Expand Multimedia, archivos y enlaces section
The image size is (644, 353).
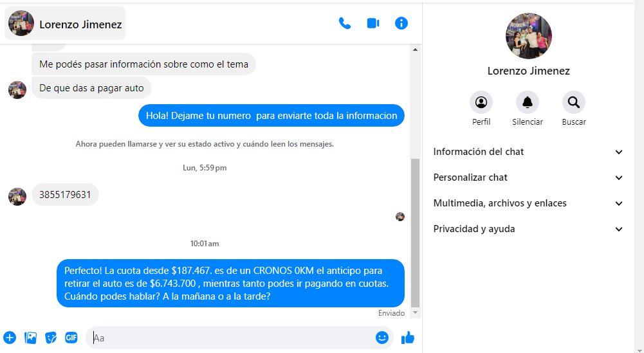528,203
